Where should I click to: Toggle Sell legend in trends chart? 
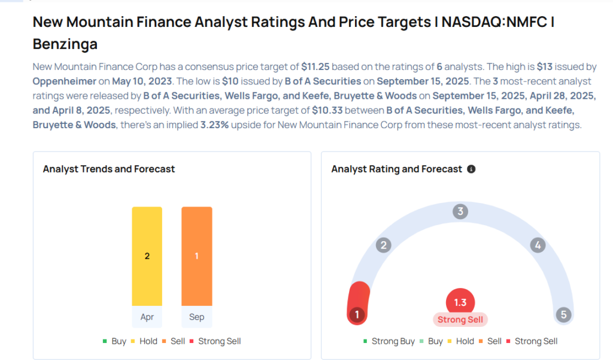pos(174,341)
